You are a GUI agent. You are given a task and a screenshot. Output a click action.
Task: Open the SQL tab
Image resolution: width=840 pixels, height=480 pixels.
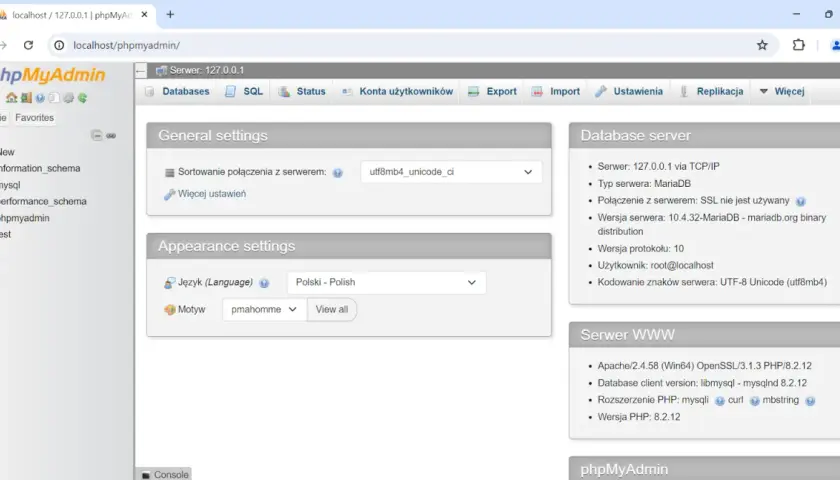[x=244, y=92]
